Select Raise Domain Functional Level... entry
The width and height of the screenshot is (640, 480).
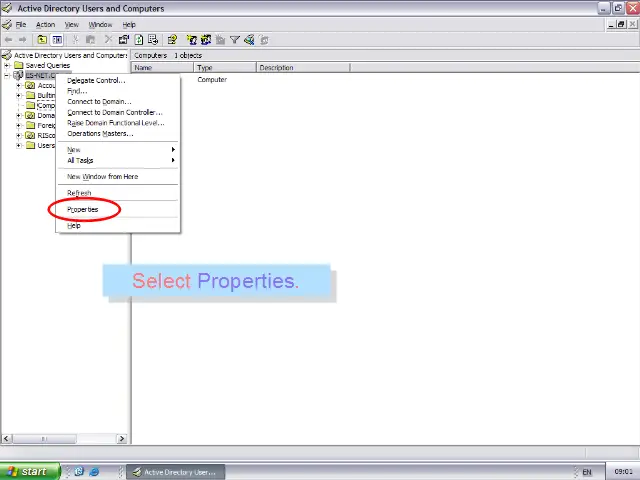[x=118, y=123]
